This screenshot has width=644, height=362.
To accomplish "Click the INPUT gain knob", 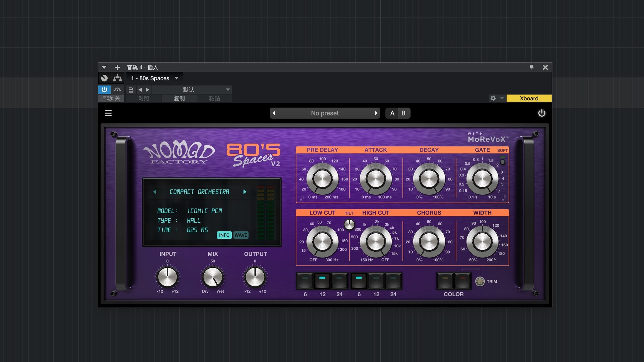I will point(167,277).
